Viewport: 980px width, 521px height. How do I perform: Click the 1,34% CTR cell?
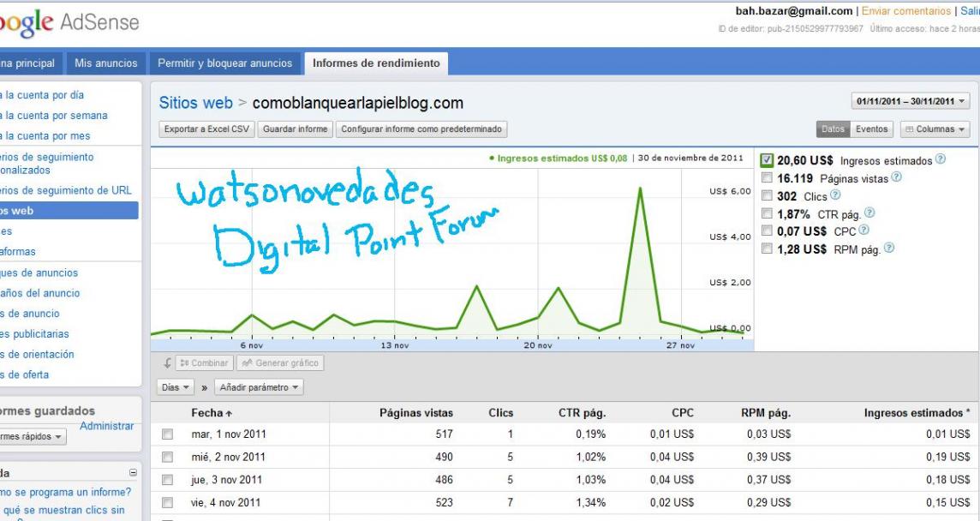click(590, 502)
